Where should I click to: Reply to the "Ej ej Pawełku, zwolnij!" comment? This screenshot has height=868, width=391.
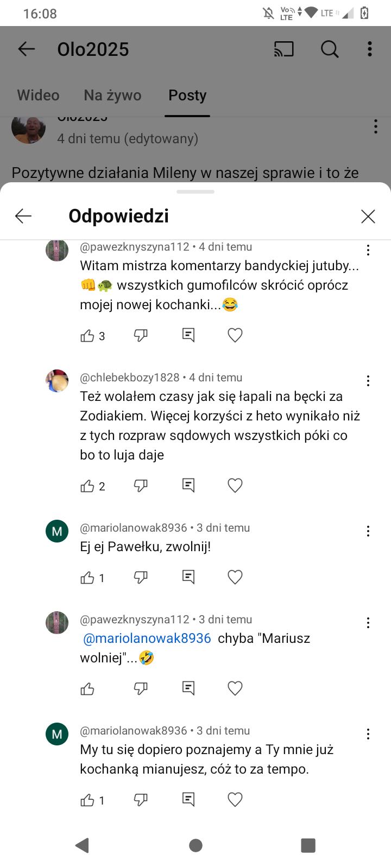point(188,577)
